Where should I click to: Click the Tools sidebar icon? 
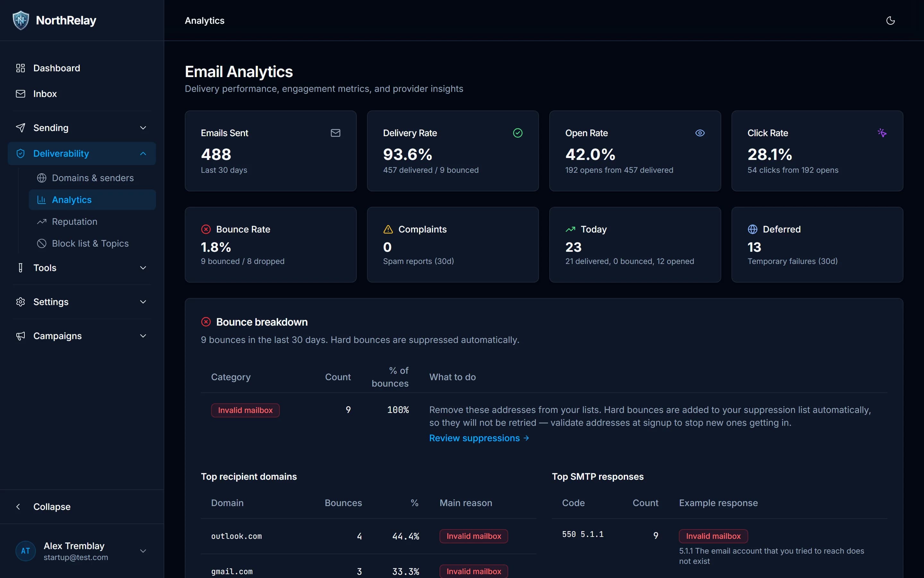point(21,267)
